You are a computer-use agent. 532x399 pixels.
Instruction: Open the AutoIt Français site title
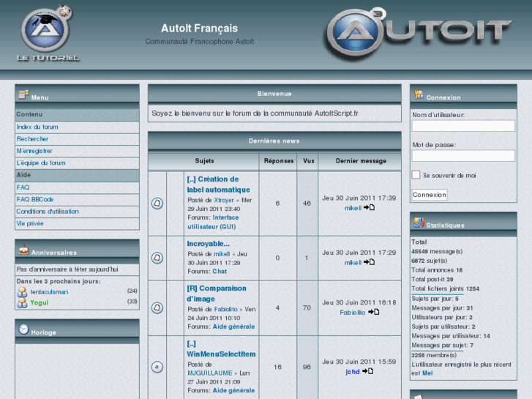tap(200, 28)
